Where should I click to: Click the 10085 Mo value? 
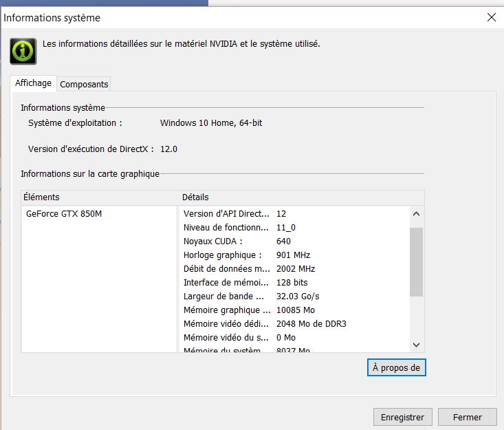tap(296, 310)
